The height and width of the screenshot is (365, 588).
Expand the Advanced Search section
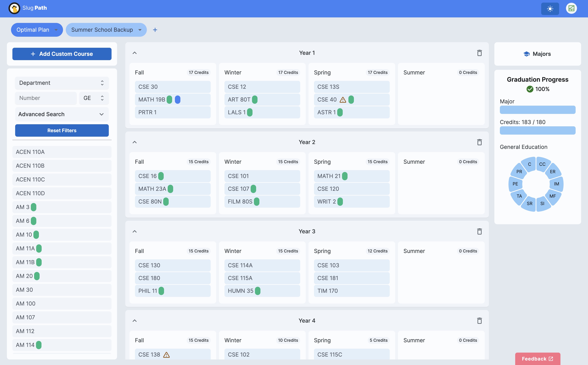coord(62,114)
